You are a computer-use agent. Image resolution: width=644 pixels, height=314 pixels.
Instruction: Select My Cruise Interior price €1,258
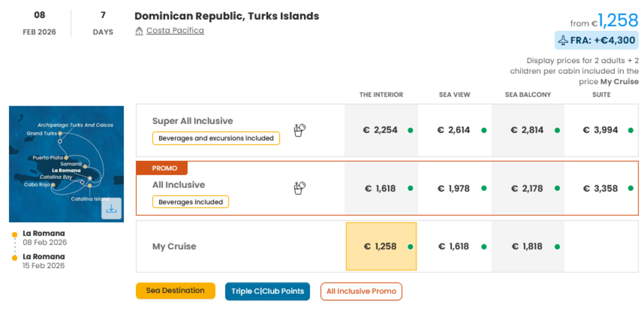point(381,246)
